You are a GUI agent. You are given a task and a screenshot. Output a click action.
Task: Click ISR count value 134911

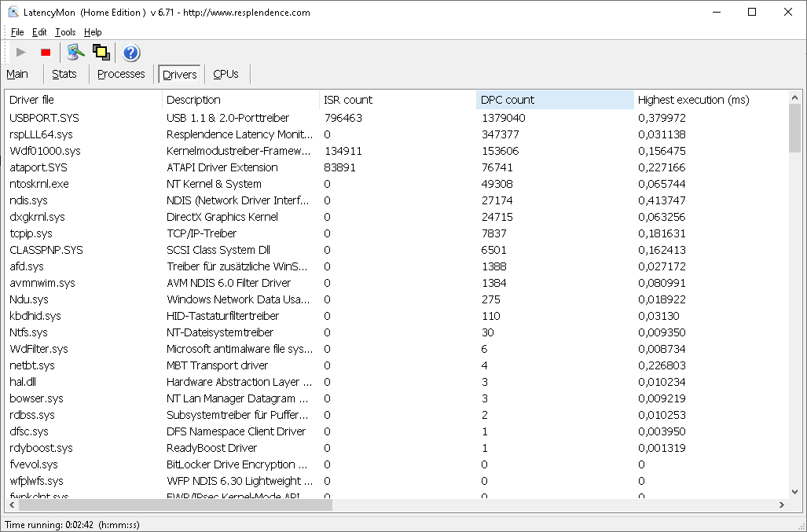(343, 151)
